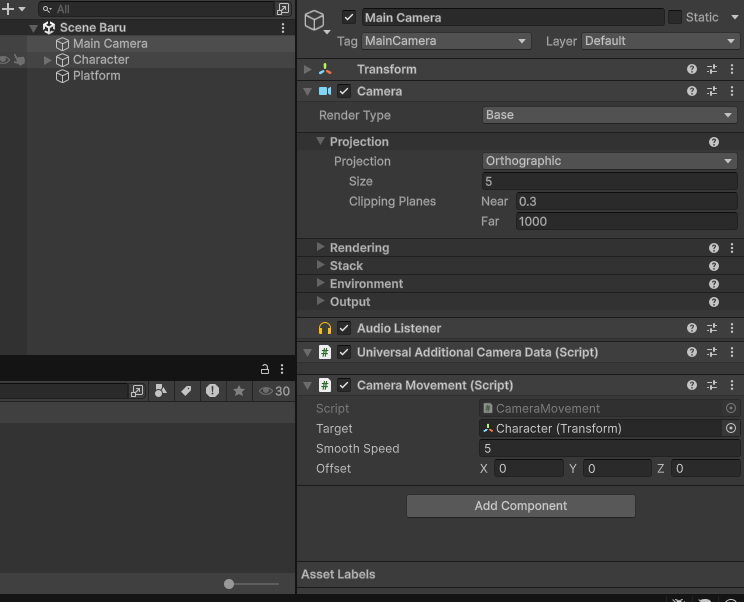Screen dimensions: 744x602
Task: Click the Smooth Speed value field
Action: click(x=609, y=448)
